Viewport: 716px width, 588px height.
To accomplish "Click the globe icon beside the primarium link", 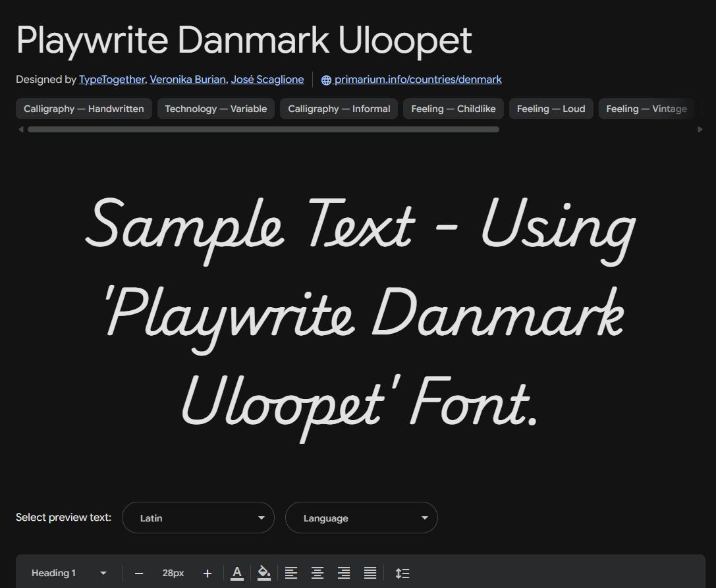I will [x=326, y=80].
